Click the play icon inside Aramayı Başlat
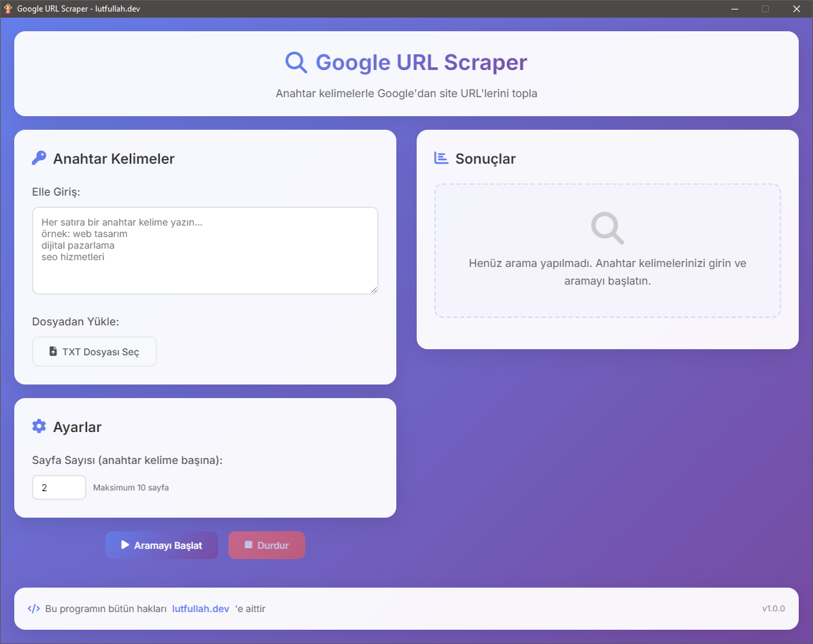 pos(125,545)
